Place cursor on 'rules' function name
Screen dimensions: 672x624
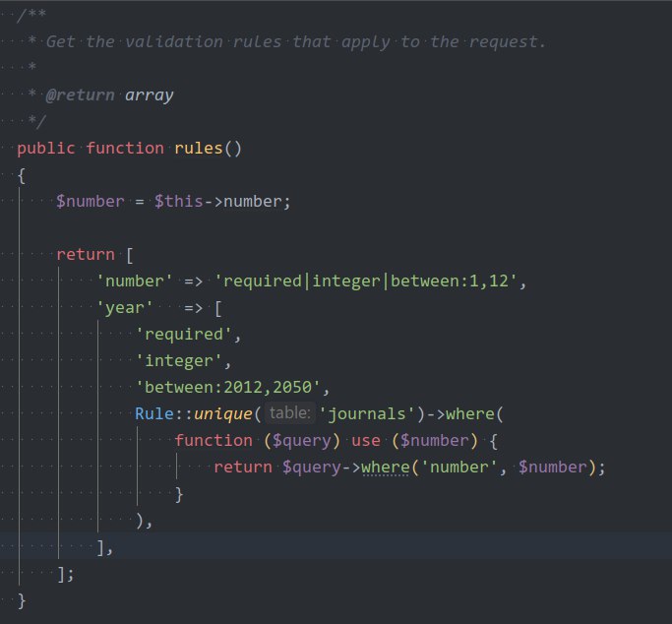199,149
